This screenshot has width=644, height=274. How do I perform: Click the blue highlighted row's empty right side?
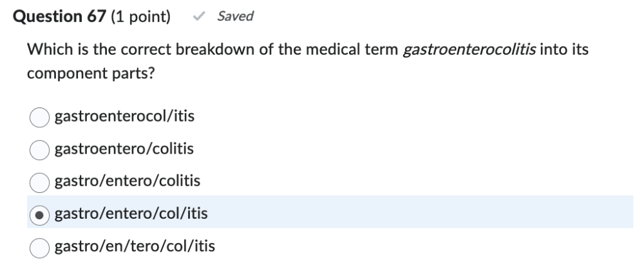[x=451, y=212]
